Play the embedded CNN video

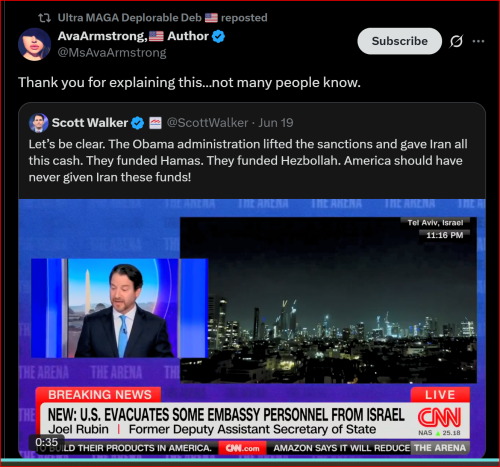click(x=252, y=328)
